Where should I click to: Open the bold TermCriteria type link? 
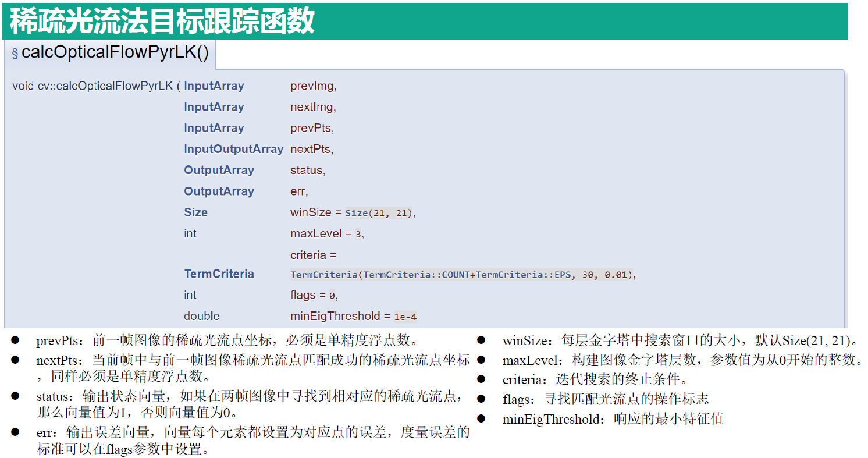pyautogui.click(x=219, y=274)
